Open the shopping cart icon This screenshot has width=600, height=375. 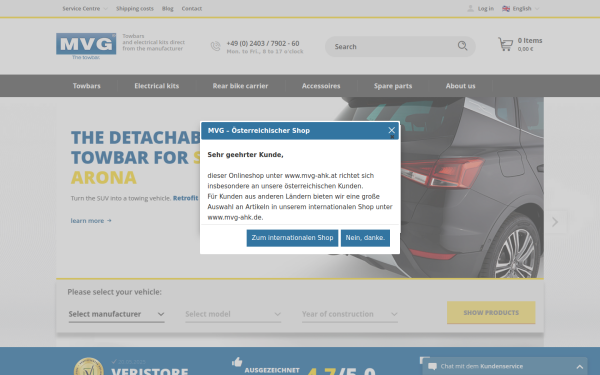[505, 44]
